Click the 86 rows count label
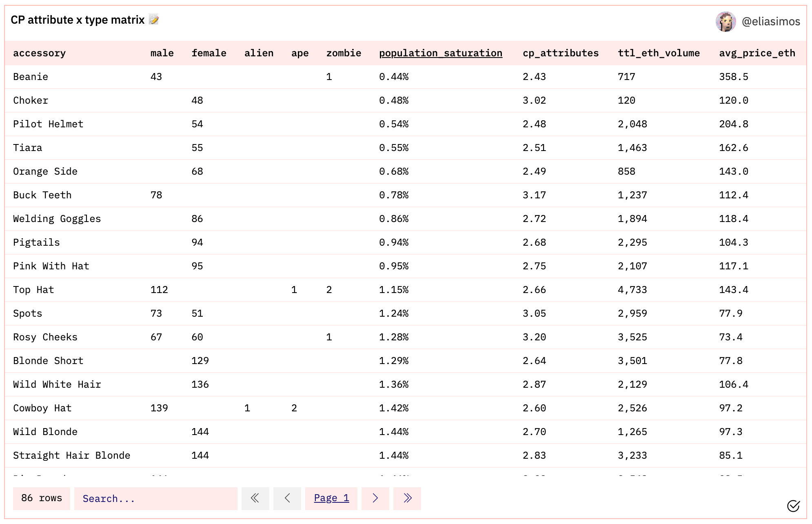812x524 pixels. point(42,498)
